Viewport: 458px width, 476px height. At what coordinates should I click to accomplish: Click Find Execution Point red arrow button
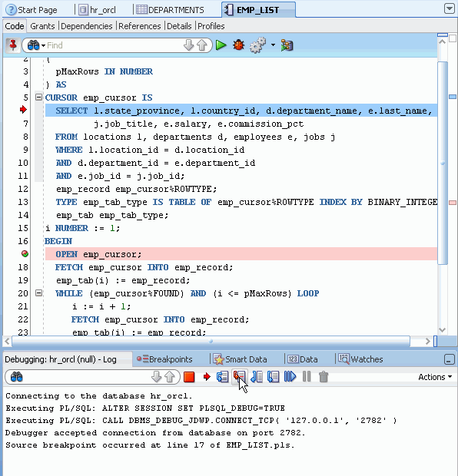coord(207,377)
